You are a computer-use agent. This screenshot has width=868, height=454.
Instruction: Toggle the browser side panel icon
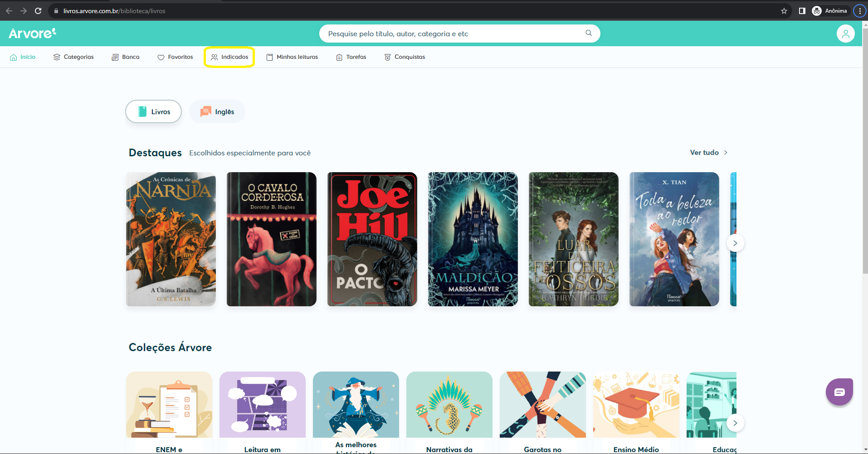pyautogui.click(x=802, y=11)
